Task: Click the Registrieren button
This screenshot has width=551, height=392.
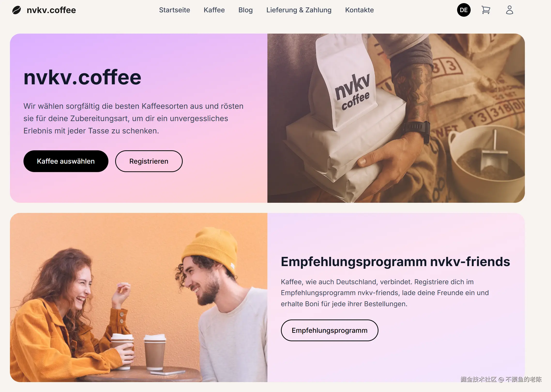Action: pyautogui.click(x=149, y=161)
